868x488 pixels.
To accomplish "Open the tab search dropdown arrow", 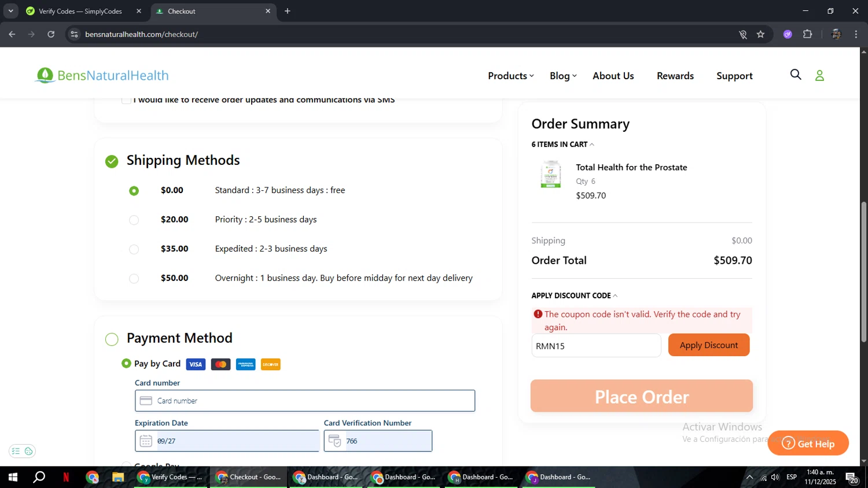I will pos(10,11).
